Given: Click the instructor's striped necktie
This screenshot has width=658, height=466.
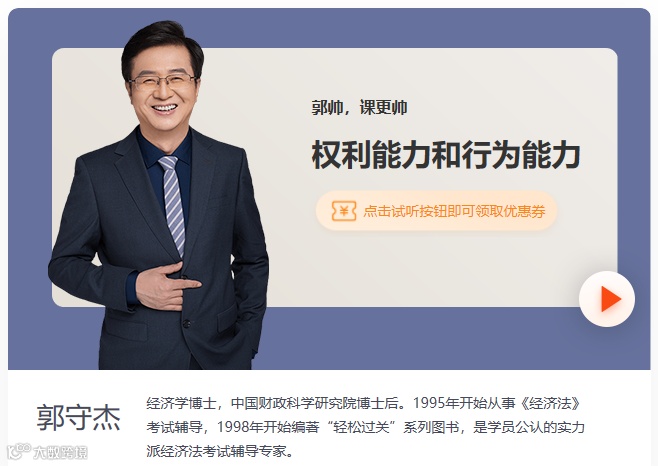Looking at the screenshot, I should coord(172,204).
